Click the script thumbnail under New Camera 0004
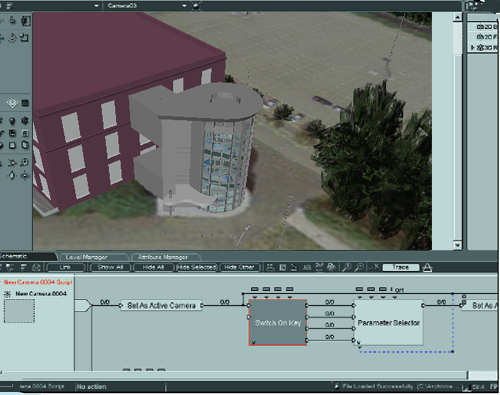Image resolution: width=500 pixels, height=395 pixels. point(19,311)
